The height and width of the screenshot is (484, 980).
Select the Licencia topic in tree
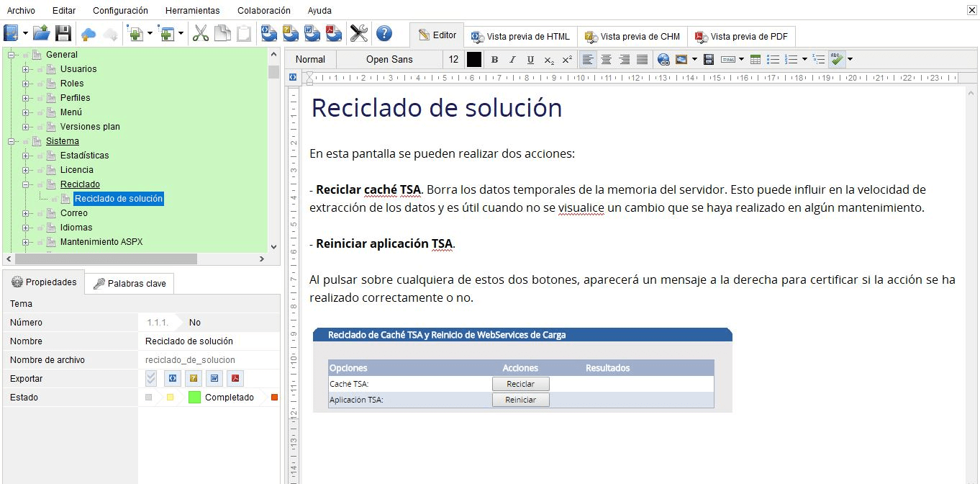click(x=77, y=170)
